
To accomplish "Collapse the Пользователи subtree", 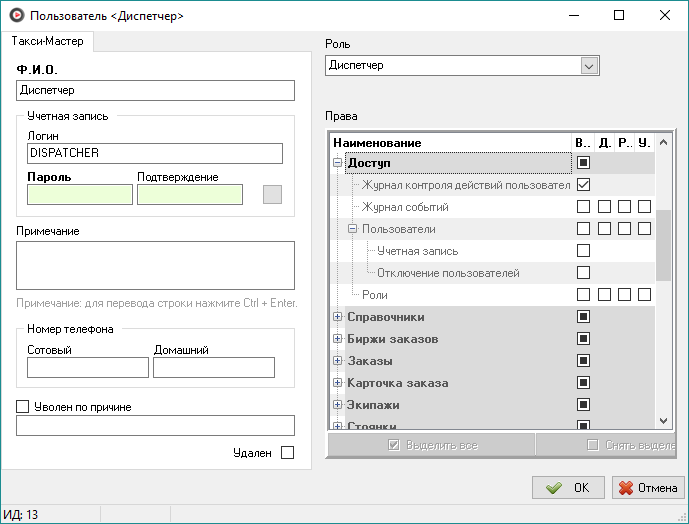I will [352, 229].
